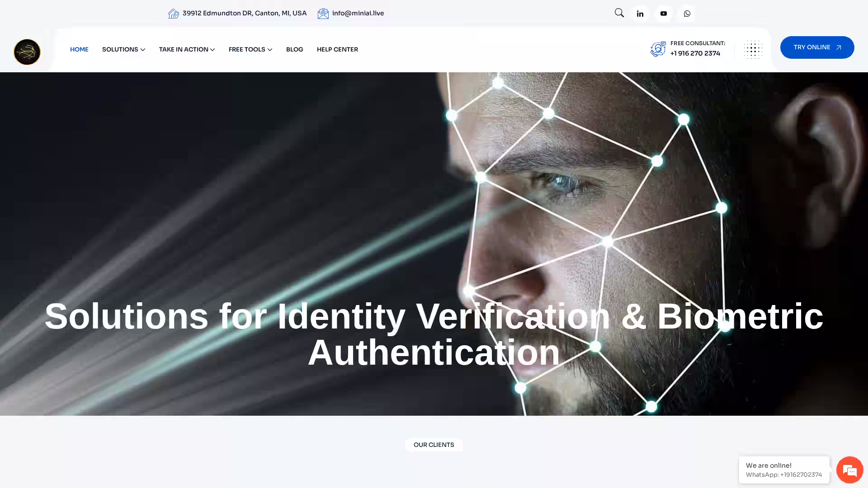Click the search magnifier icon

[x=619, y=13]
